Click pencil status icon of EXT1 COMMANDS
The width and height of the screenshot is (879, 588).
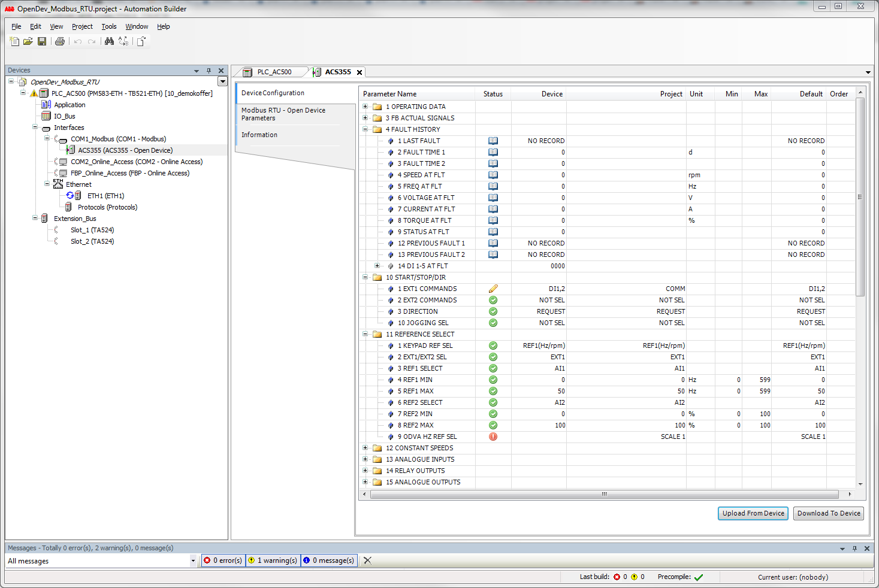point(493,289)
